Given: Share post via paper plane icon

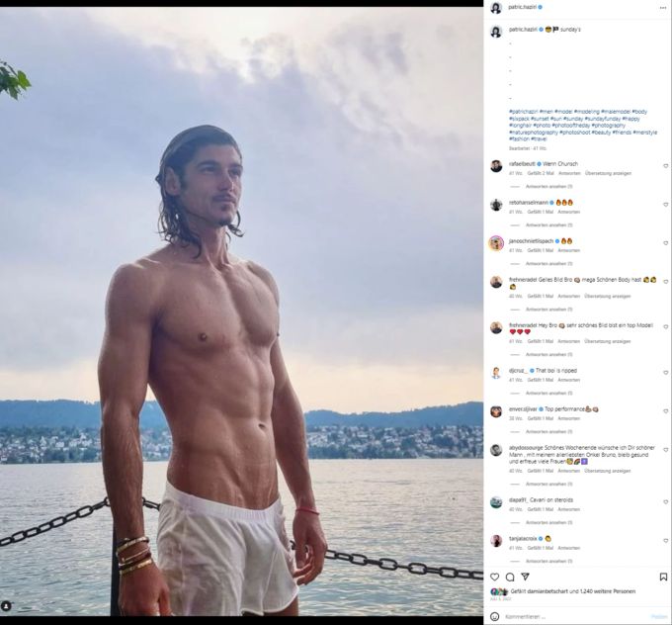Looking at the screenshot, I should (x=526, y=577).
